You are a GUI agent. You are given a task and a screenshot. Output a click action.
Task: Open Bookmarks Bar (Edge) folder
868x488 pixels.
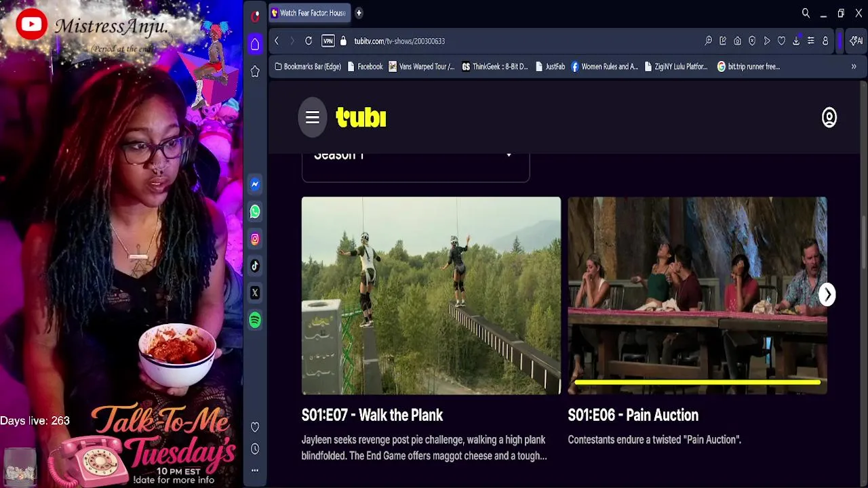(x=307, y=66)
